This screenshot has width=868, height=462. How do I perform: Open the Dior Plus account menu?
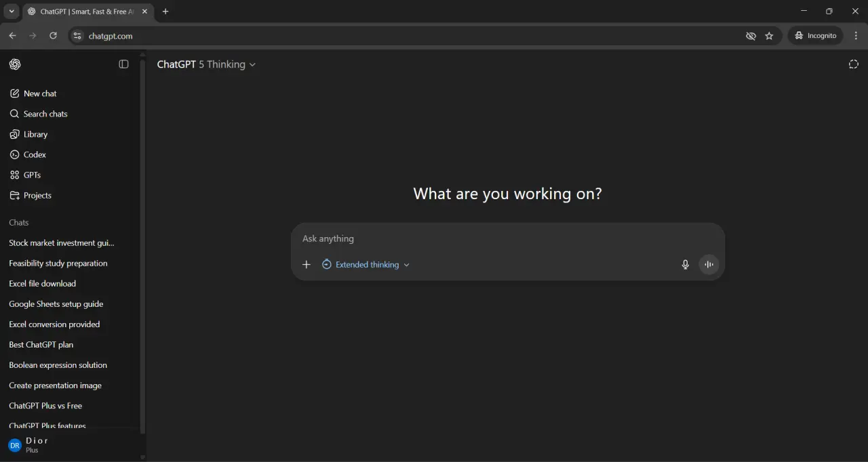tap(69, 445)
